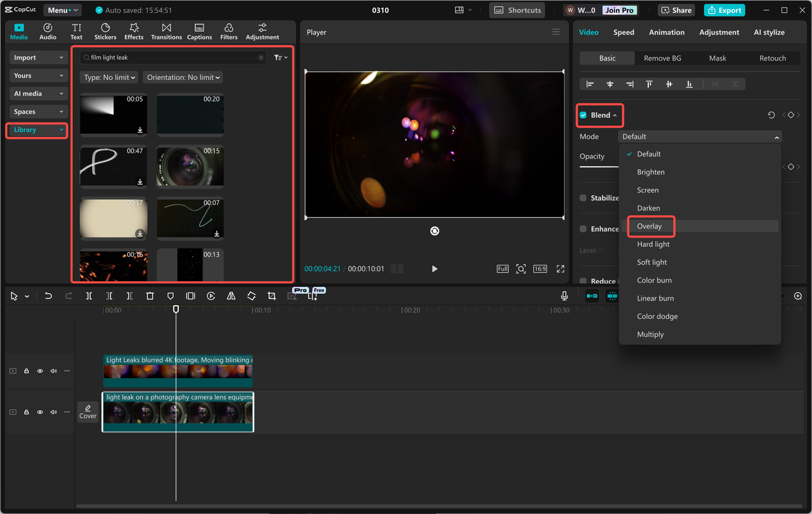Click the microphone record voiceover icon
Viewport: 812px width, 514px height.
tap(564, 296)
